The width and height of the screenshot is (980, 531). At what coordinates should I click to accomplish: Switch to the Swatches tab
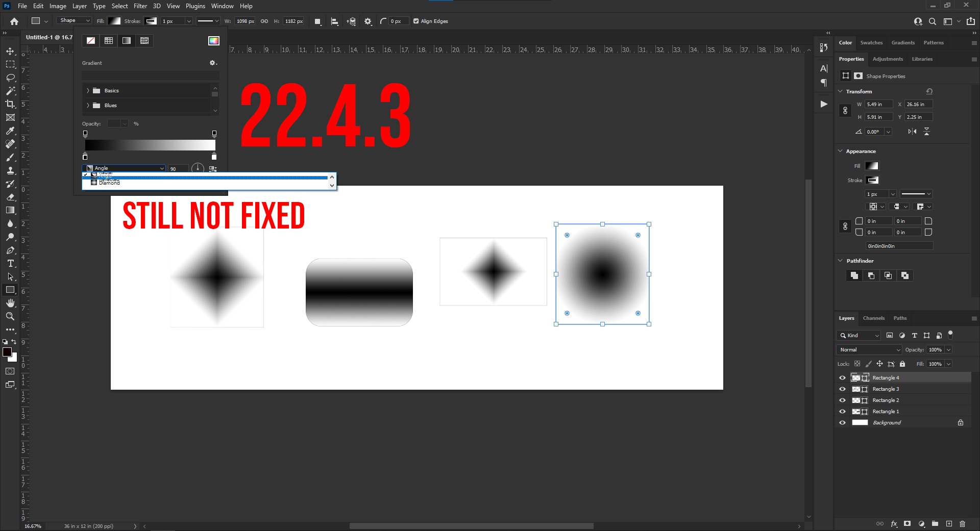(871, 43)
